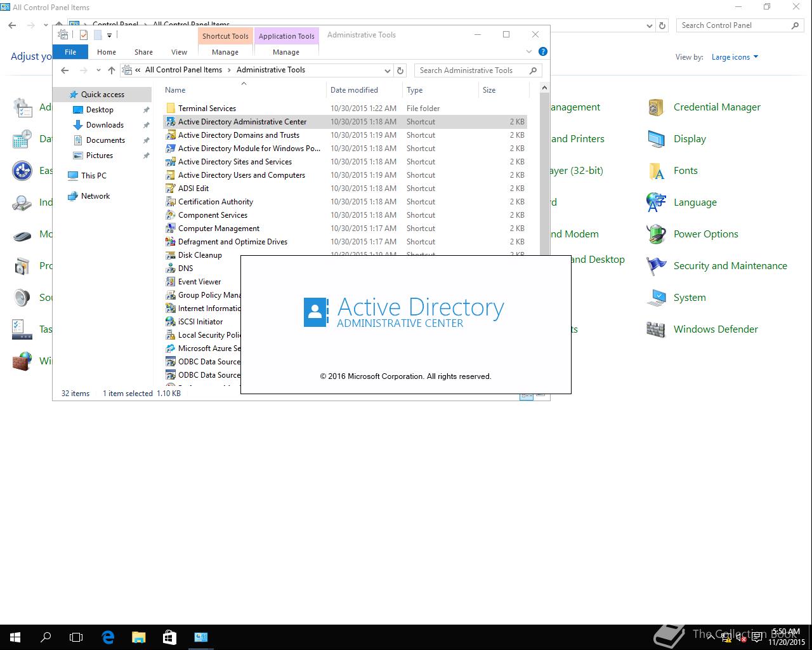Refresh the Administrative Tools folder
This screenshot has width=812, height=650.
[x=400, y=70]
